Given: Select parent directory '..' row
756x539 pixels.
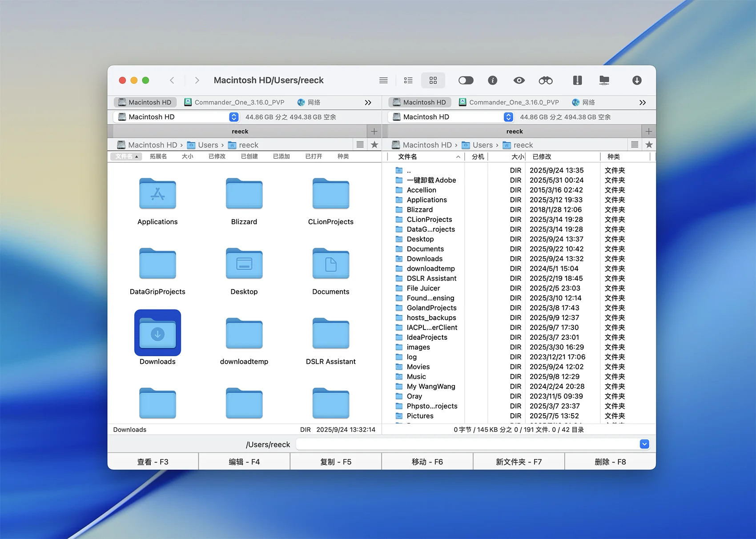Looking at the screenshot, I should 518,170.
